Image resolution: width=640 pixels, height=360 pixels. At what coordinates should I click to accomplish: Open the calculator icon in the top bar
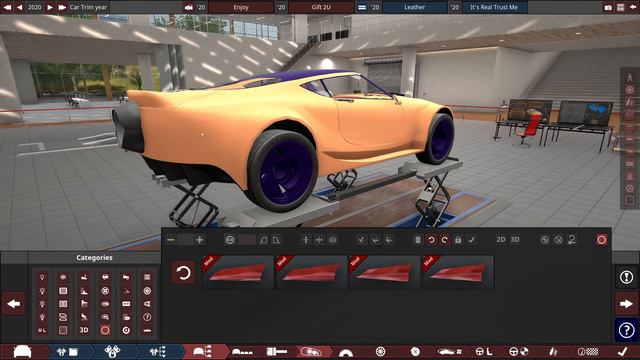(x=620, y=7)
